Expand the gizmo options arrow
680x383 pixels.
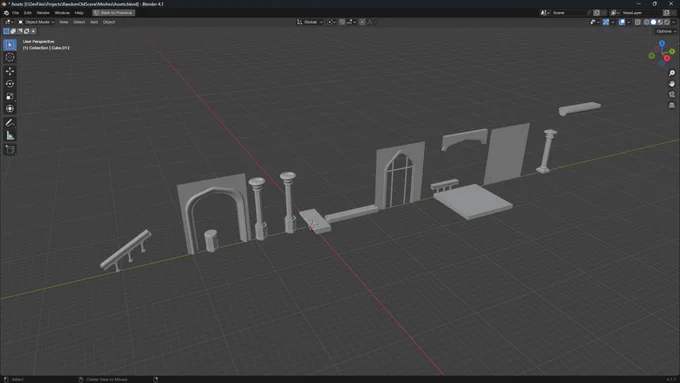click(x=613, y=22)
